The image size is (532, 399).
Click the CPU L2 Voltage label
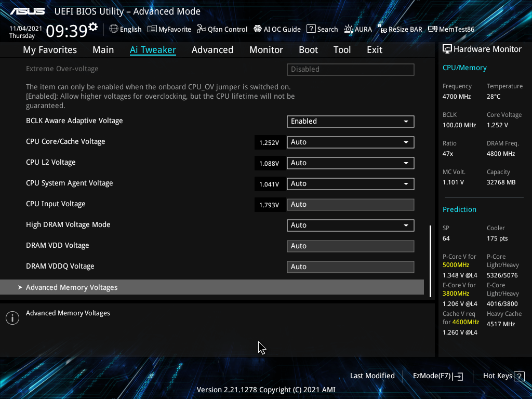point(50,163)
